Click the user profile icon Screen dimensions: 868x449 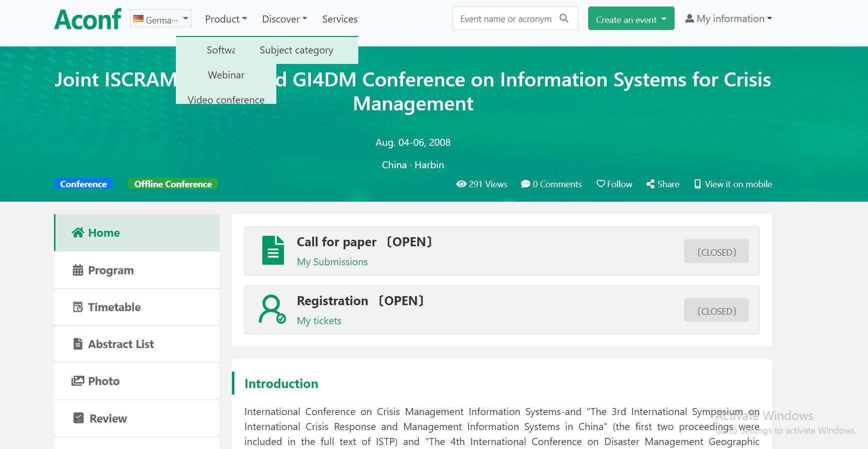690,18
